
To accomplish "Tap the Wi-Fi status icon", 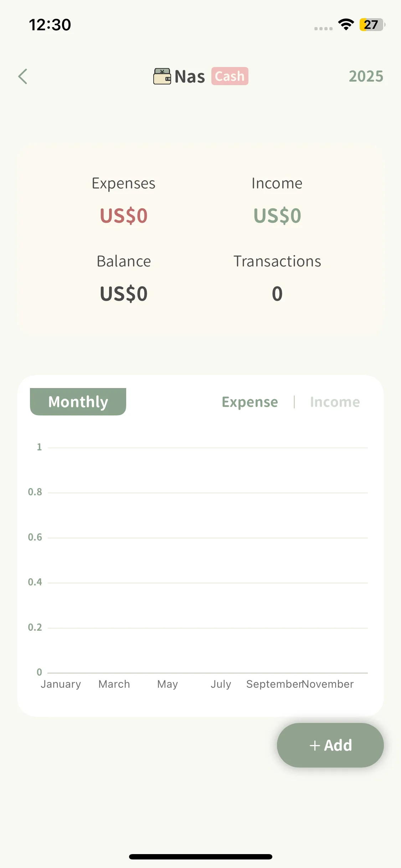I will 346,25.
